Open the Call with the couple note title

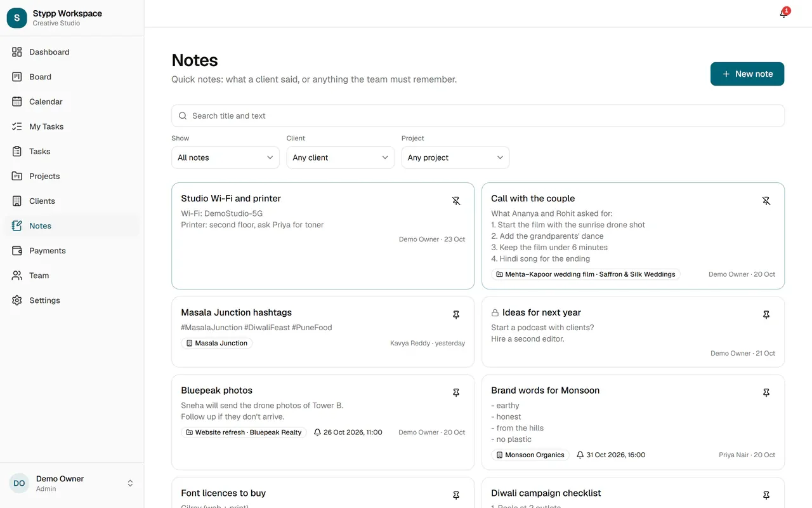(x=533, y=198)
